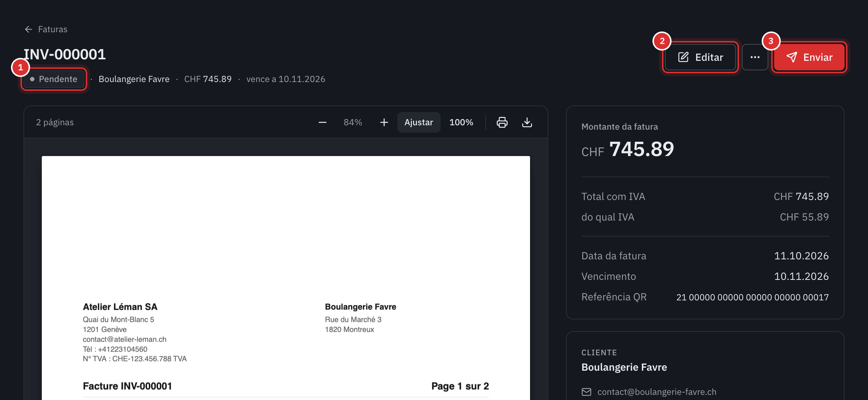Click the '2 páginas' page count
This screenshot has height=400, width=868.
55,122
